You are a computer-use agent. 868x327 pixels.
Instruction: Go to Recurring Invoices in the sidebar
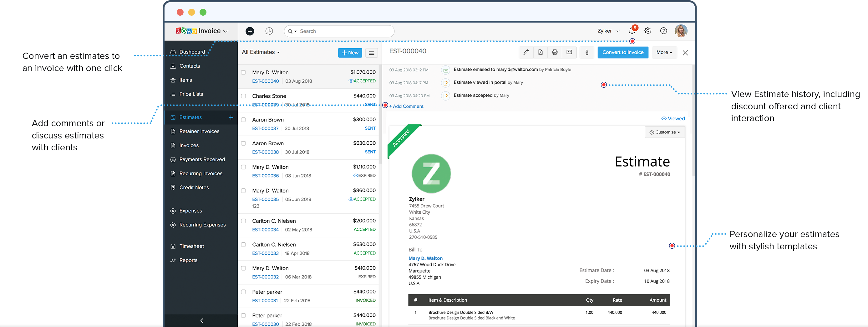[x=201, y=173]
